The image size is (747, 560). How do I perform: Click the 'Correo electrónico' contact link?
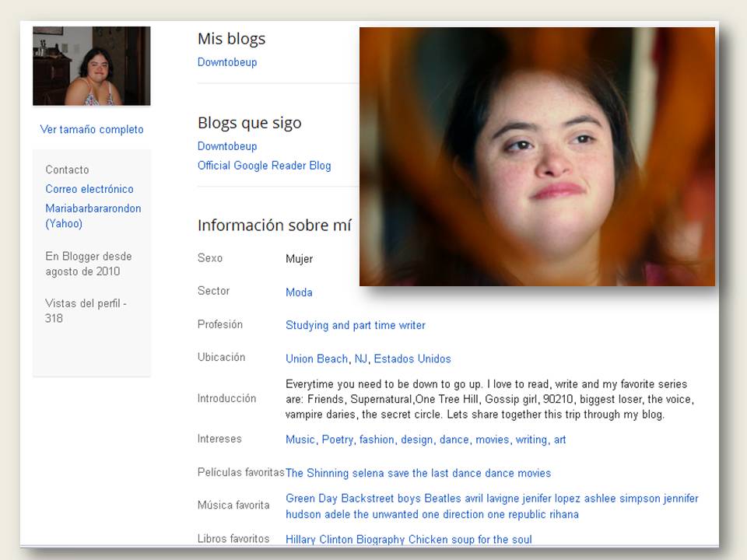point(89,189)
